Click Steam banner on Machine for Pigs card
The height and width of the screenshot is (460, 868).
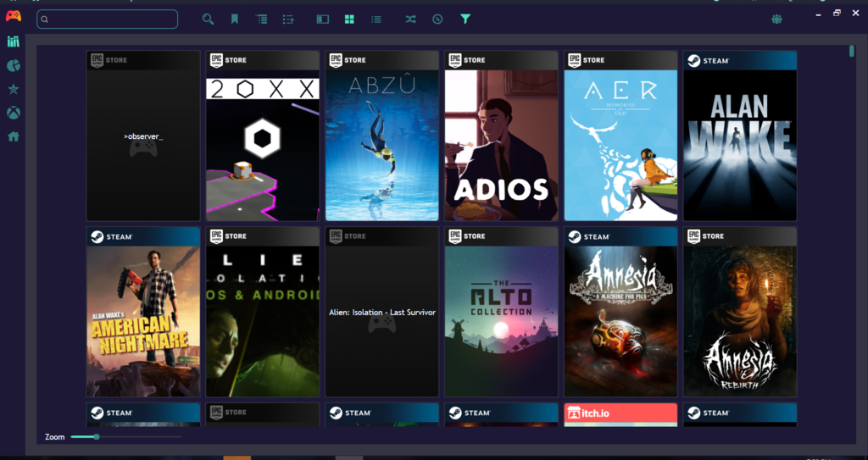pos(620,236)
